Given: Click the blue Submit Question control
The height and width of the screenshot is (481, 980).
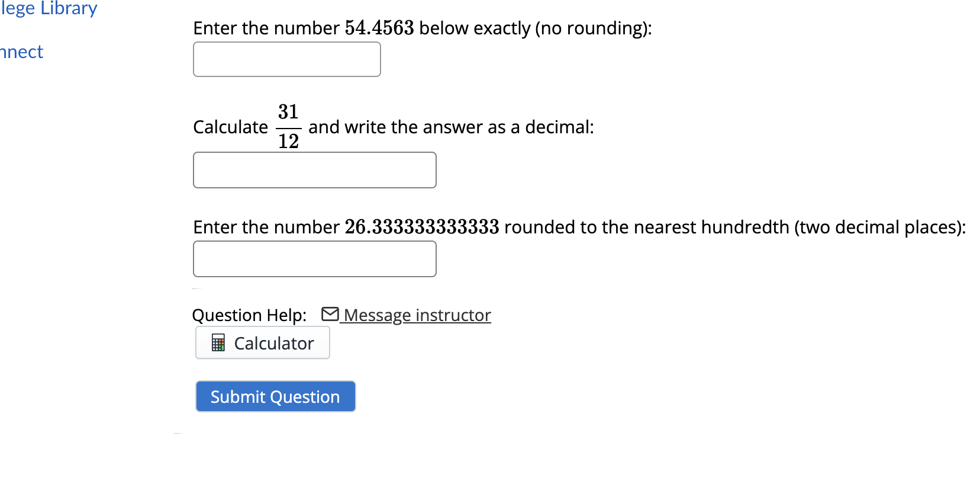Looking at the screenshot, I should 275,396.
